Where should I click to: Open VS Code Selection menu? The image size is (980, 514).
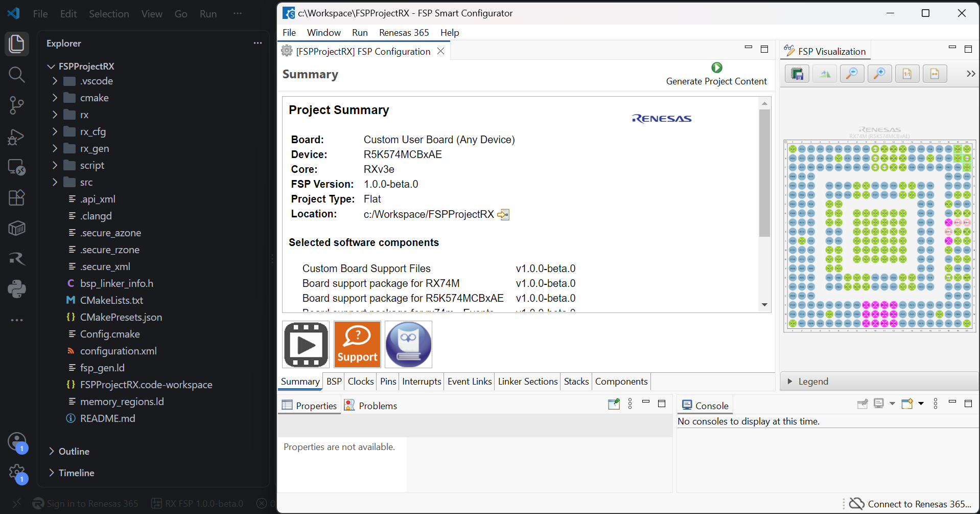pos(109,14)
